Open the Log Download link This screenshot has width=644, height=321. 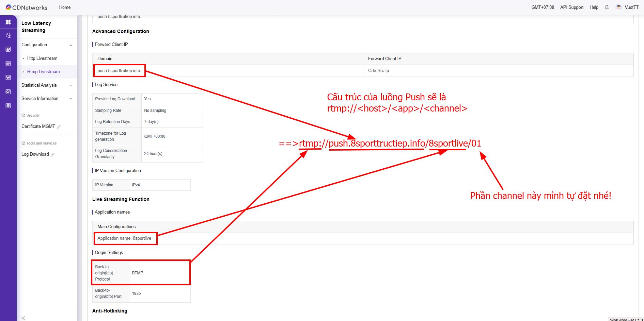click(x=35, y=154)
